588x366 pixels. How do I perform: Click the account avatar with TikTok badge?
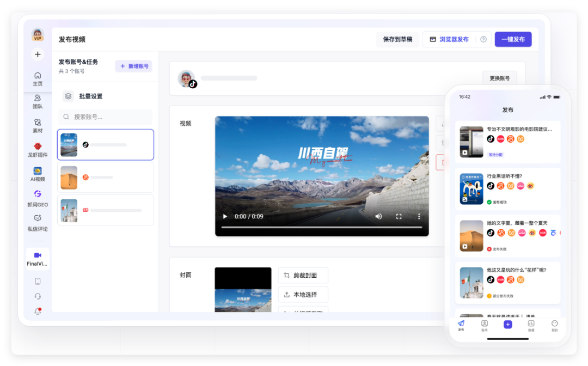tap(187, 79)
